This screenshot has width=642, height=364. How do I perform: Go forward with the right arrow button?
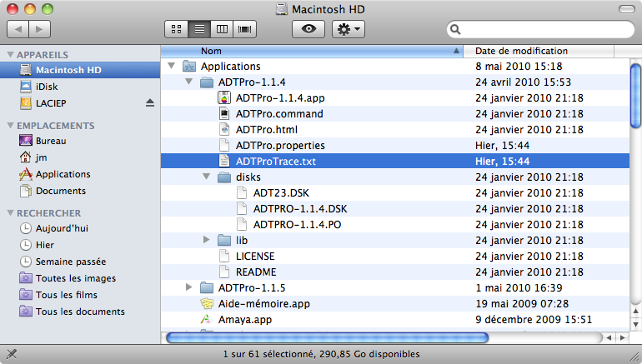[39, 29]
